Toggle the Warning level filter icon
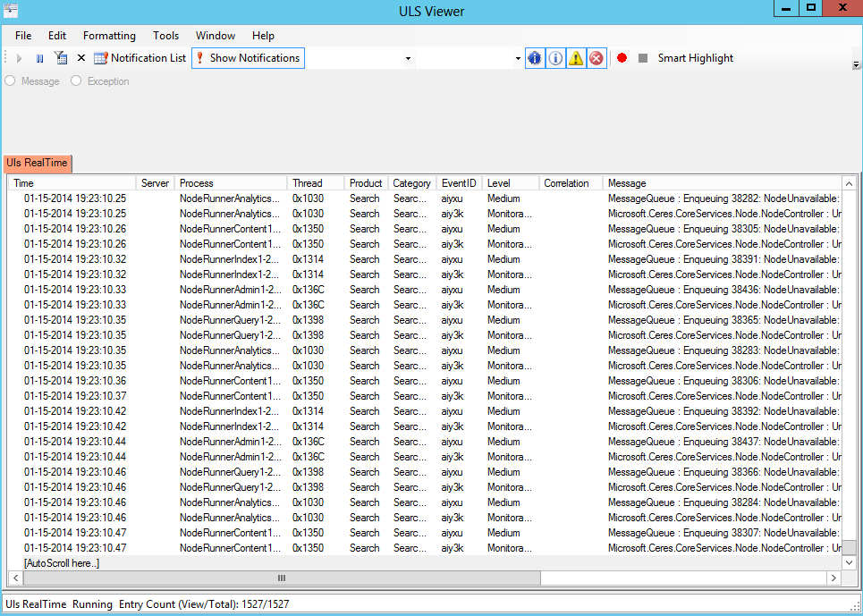This screenshot has width=863, height=616. coord(576,58)
